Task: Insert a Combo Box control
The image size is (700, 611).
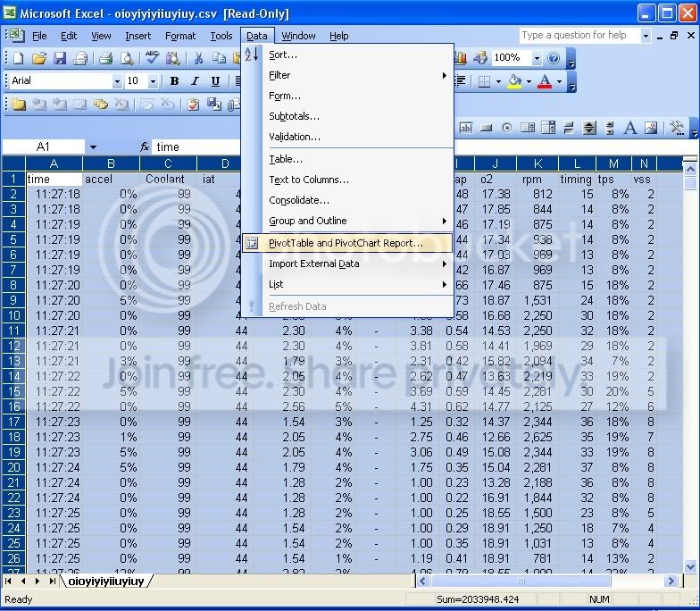Action: [548, 129]
